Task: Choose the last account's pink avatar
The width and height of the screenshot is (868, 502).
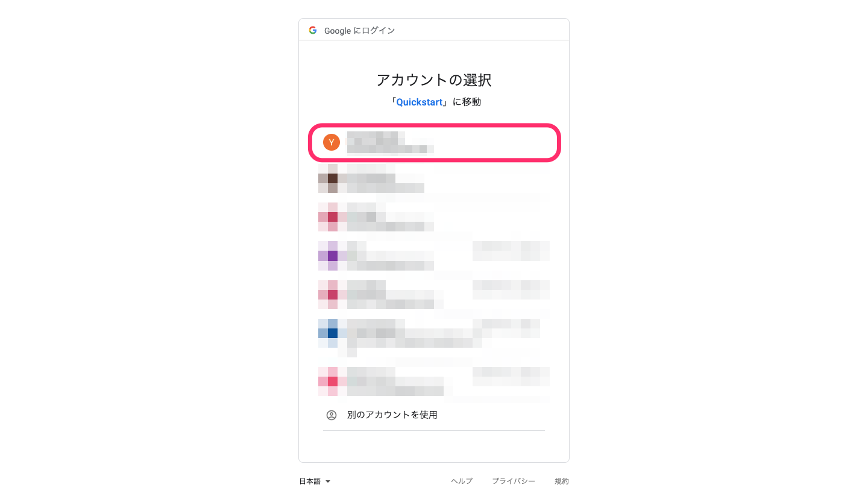Action: (332, 381)
